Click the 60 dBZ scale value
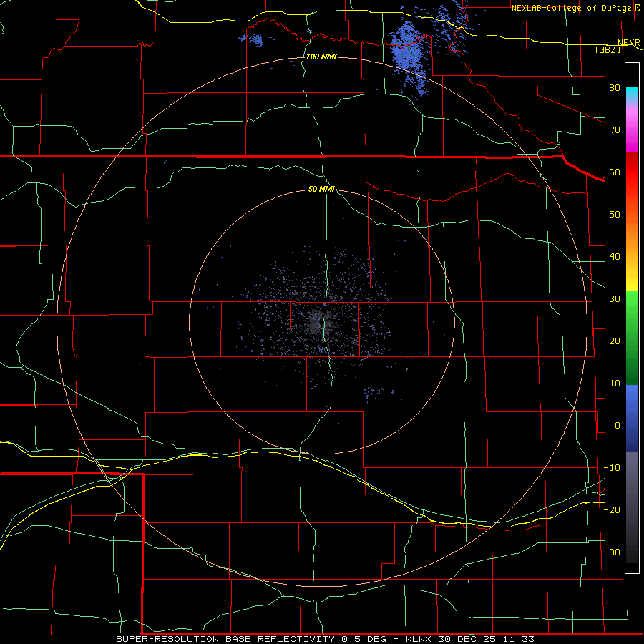The image size is (644, 644). click(x=615, y=172)
